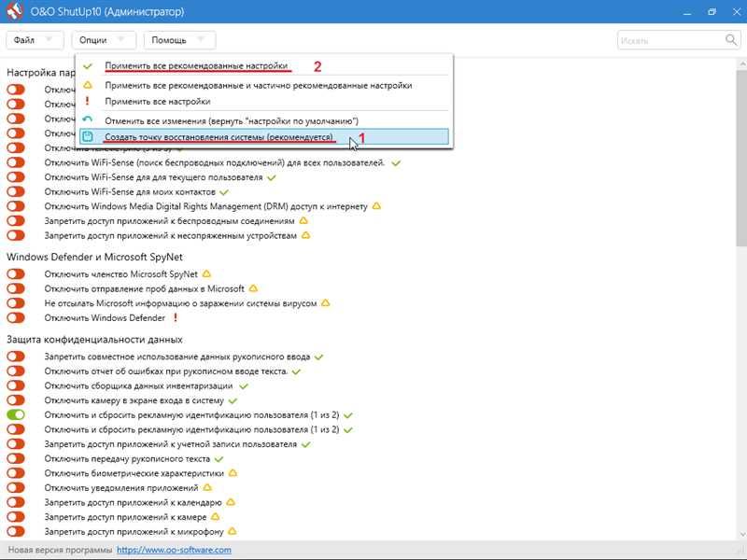Open the Опции dropdown menu

(x=104, y=40)
